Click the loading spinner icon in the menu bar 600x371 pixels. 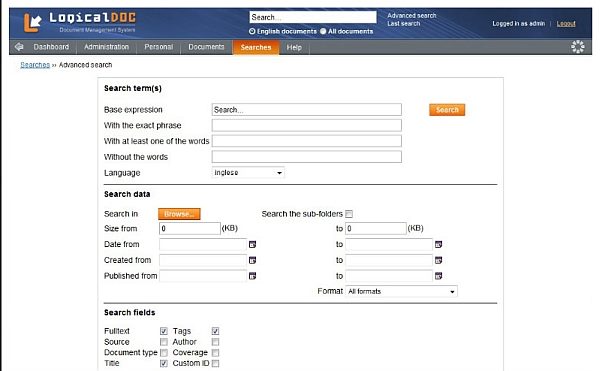577,47
